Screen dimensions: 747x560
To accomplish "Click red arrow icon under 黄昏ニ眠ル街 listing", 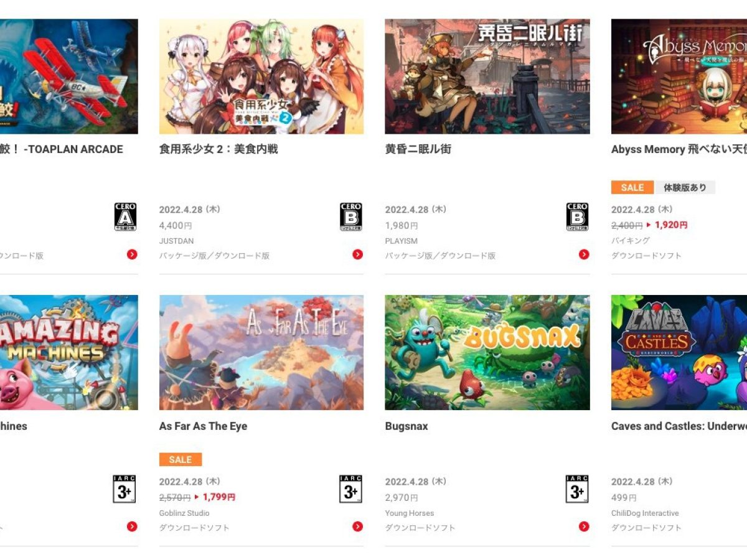I will 584,254.
